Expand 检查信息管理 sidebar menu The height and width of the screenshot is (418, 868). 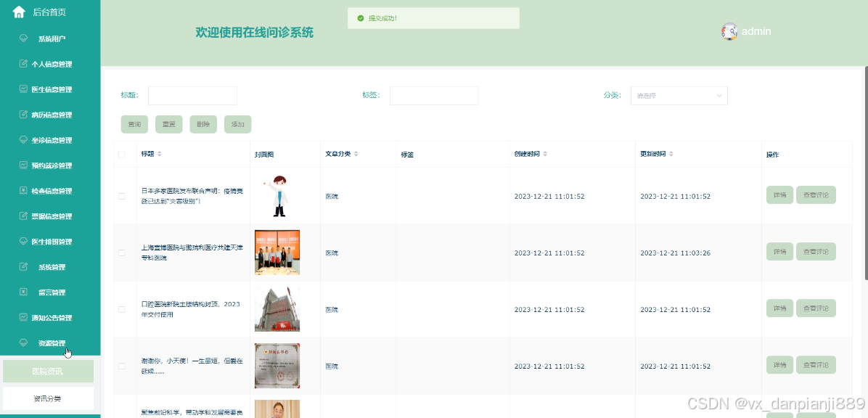pos(50,190)
